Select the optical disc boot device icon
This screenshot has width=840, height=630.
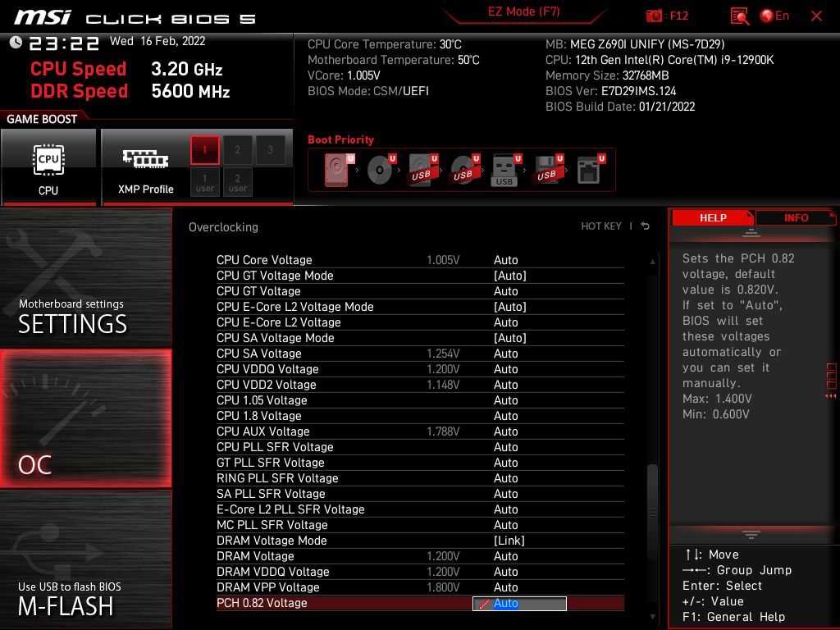click(x=381, y=170)
